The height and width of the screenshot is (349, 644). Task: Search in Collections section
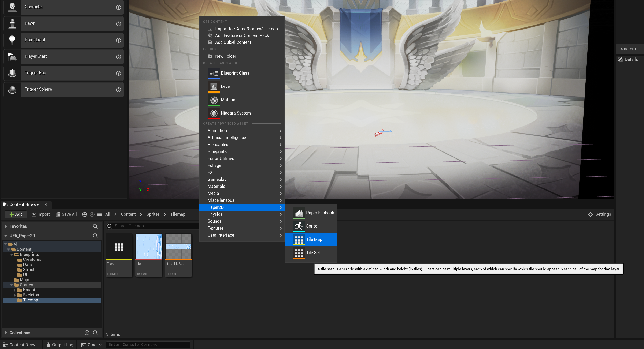(95, 333)
